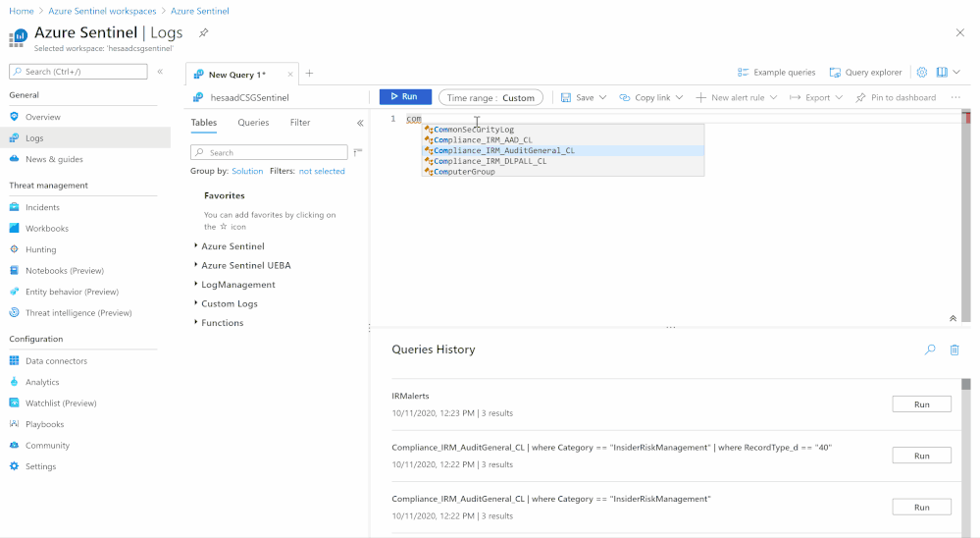Open the tables filter icon
Screen dimensions: 980x538
pos(357,152)
